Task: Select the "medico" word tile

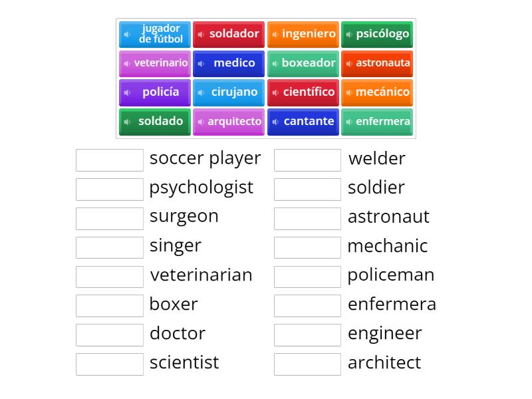Action: pyautogui.click(x=229, y=63)
